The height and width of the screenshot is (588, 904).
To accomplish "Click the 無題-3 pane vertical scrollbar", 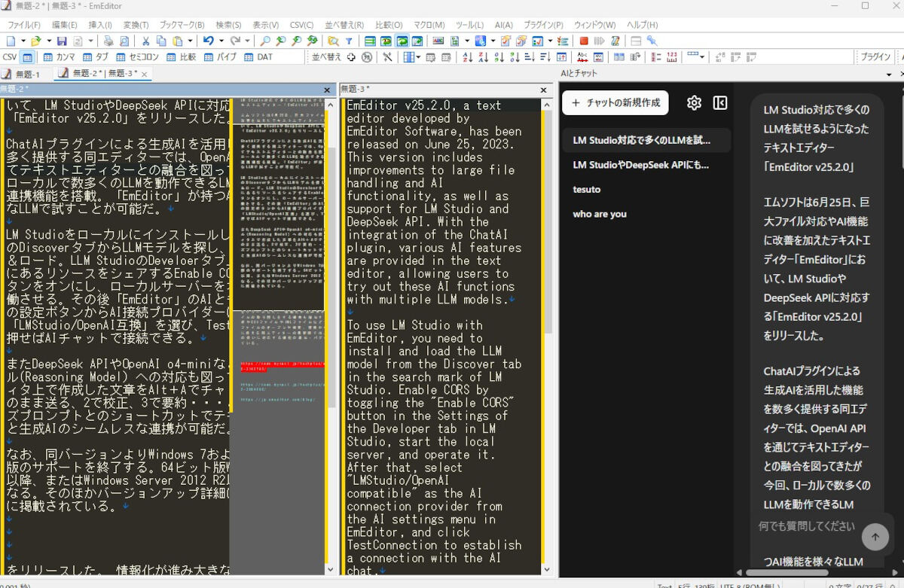I will point(548,337).
